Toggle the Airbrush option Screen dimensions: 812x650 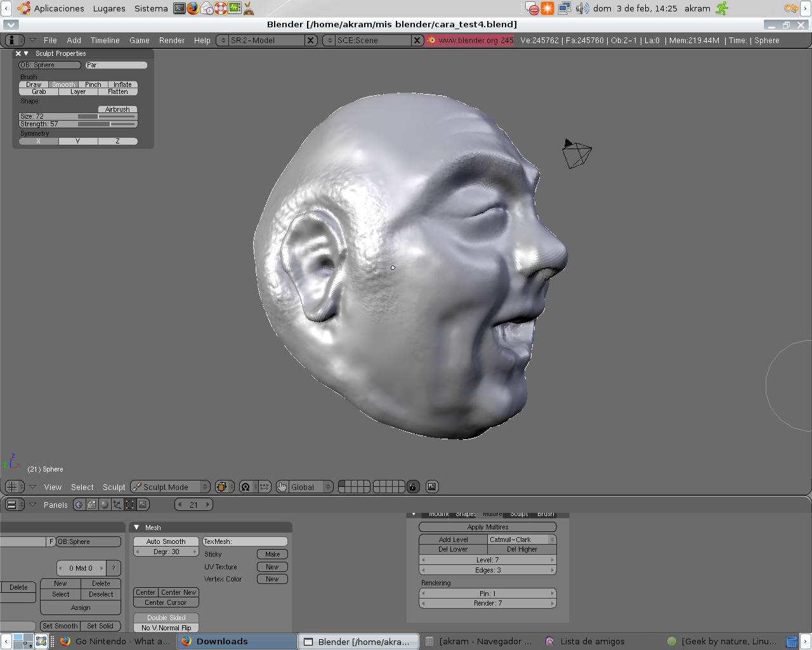click(117, 109)
